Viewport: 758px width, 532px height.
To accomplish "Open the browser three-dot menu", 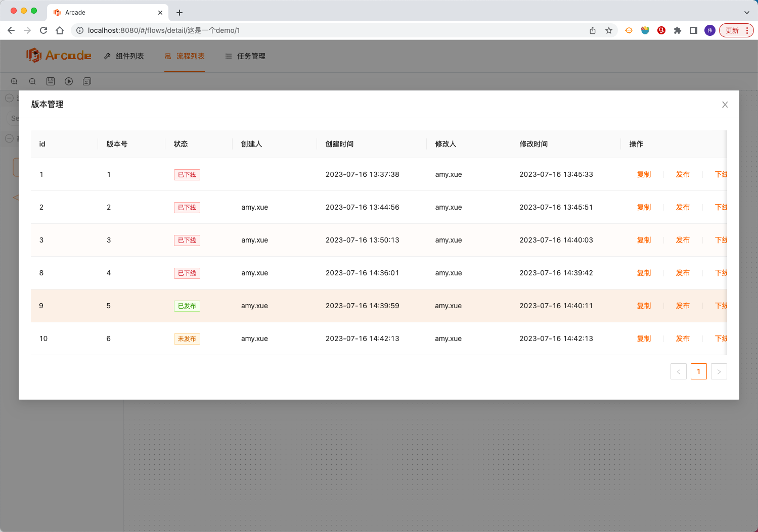I will (x=747, y=30).
